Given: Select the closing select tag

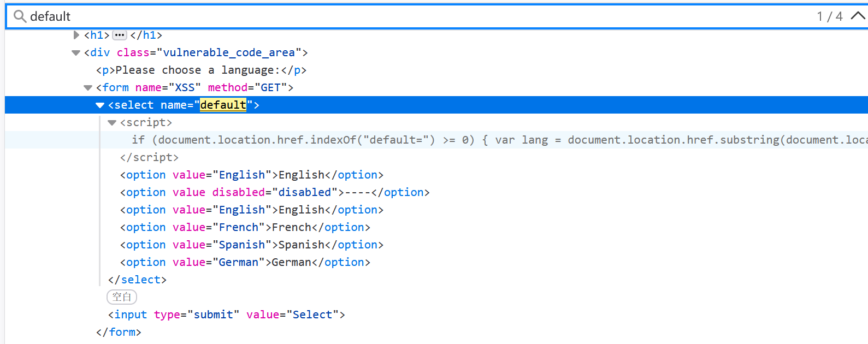Looking at the screenshot, I should click(137, 280).
